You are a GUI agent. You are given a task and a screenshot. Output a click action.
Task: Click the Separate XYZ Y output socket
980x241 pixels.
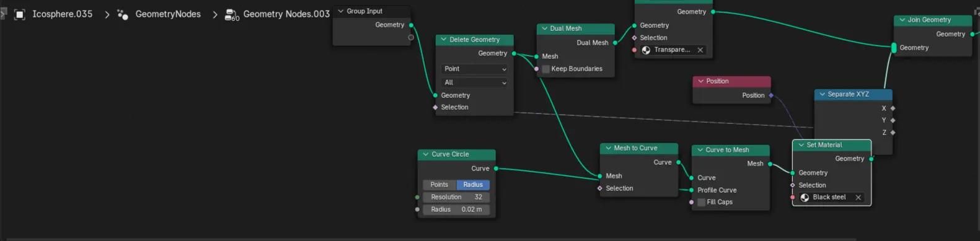pos(893,120)
